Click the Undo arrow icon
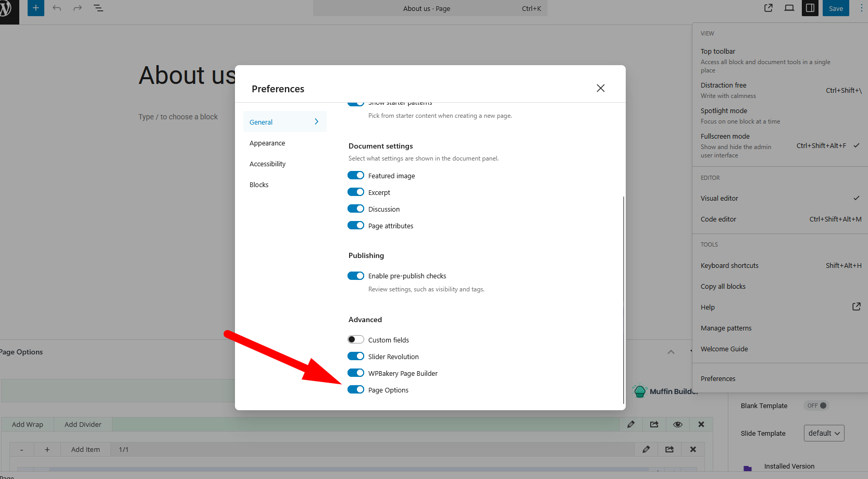 pyautogui.click(x=57, y=8)
